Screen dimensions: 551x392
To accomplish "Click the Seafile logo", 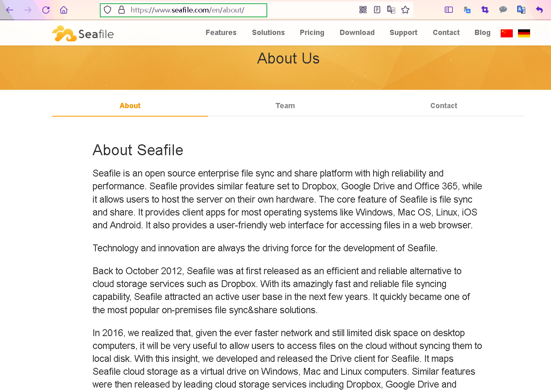I will (83, 33).
